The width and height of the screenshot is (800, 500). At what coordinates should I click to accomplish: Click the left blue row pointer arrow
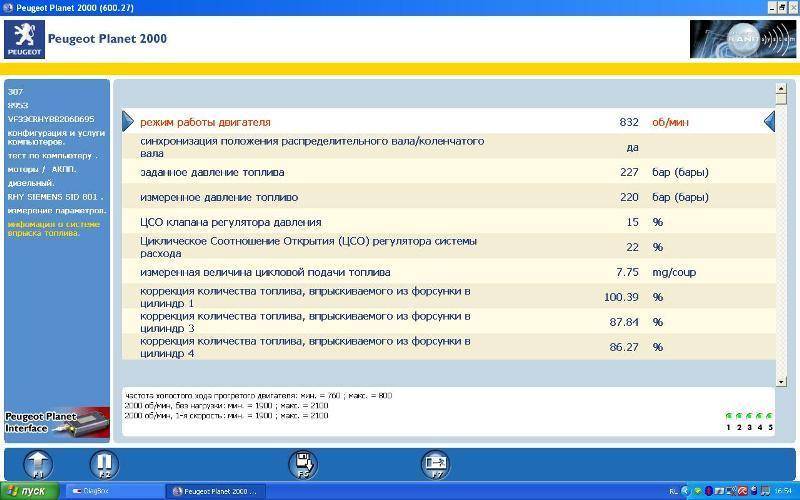point(128,122)
